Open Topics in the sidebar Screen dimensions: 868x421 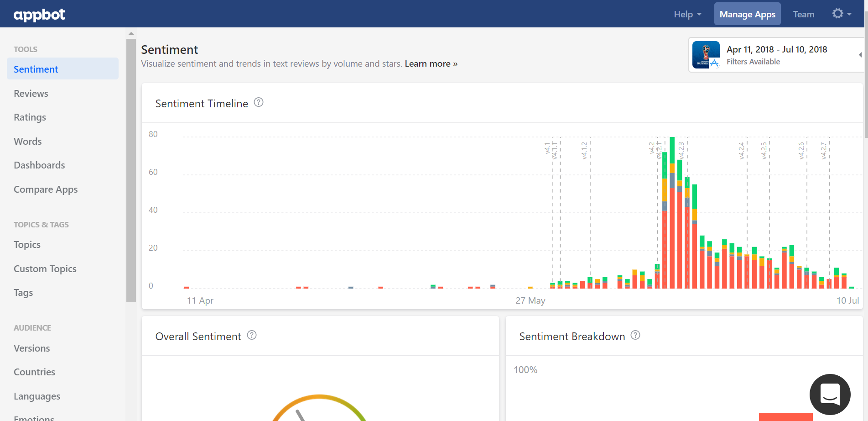[27, 245]
